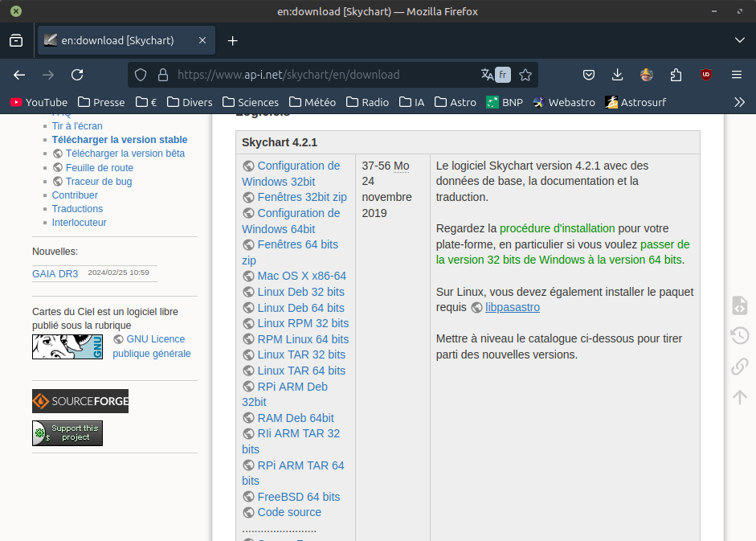Open the Firefox downloads panel
Viewport: 756px width, 541px height.
click(x=617, y=75)
